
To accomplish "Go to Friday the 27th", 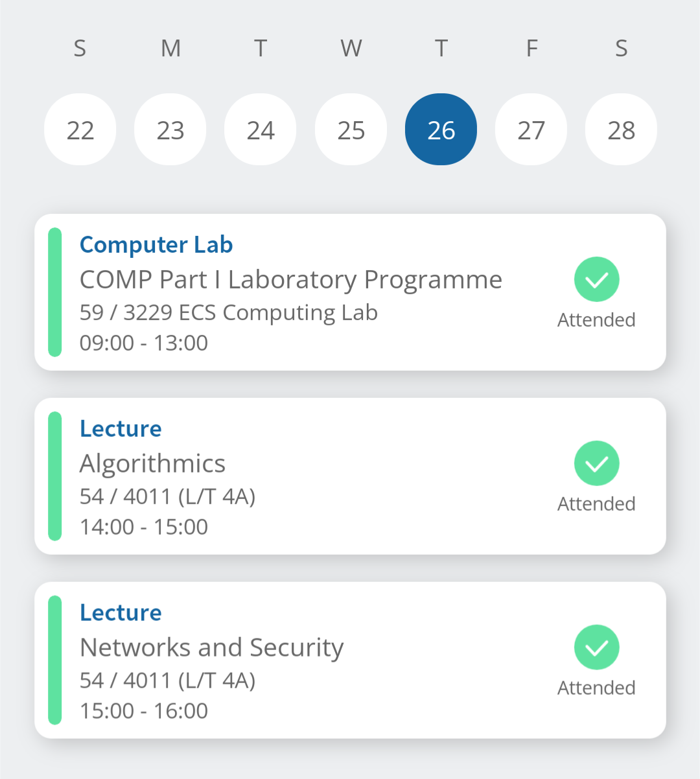I will (531, 130).
